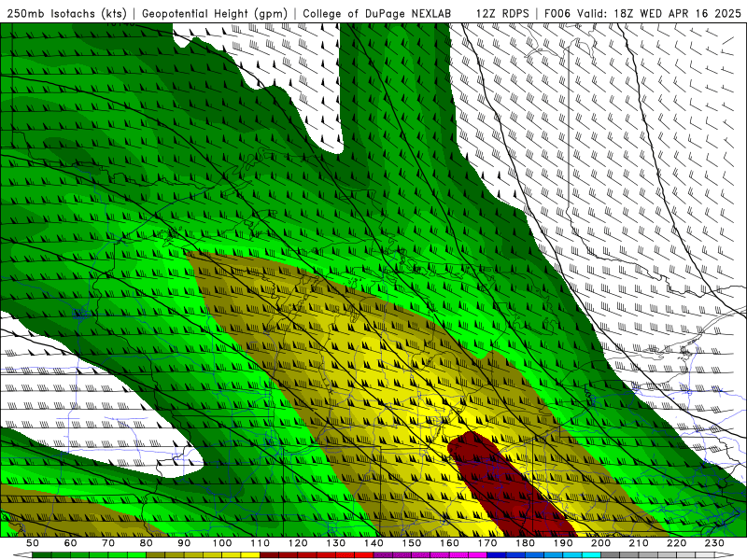Click the legend value 230
This screenshot has width=747, height=560.
[714, 543]
